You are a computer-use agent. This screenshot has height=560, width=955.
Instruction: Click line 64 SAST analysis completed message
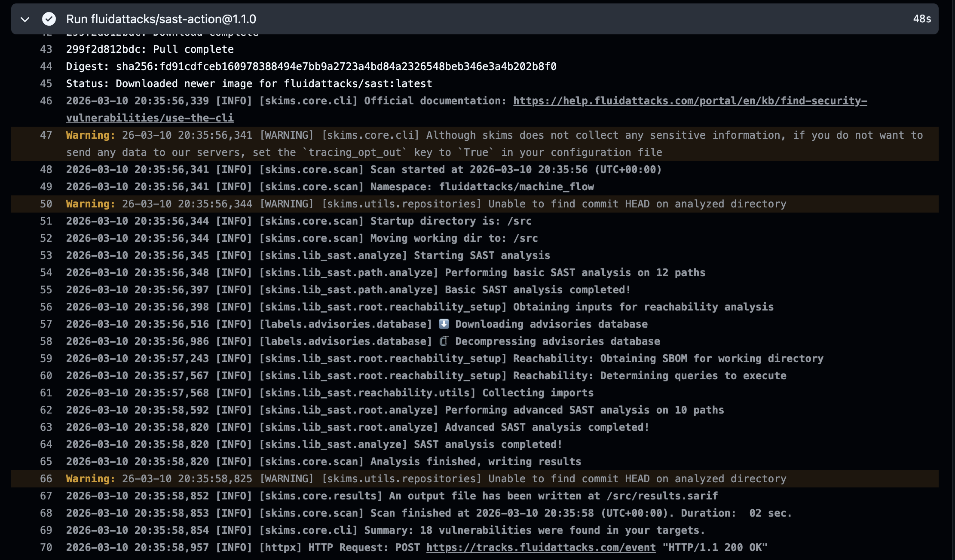46,444
